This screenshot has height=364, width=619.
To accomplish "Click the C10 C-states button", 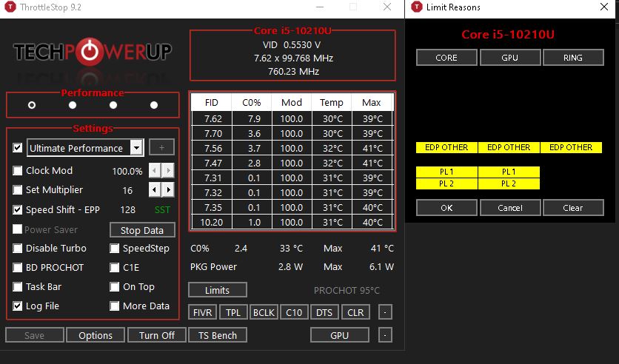I will (x=294, y=312).
